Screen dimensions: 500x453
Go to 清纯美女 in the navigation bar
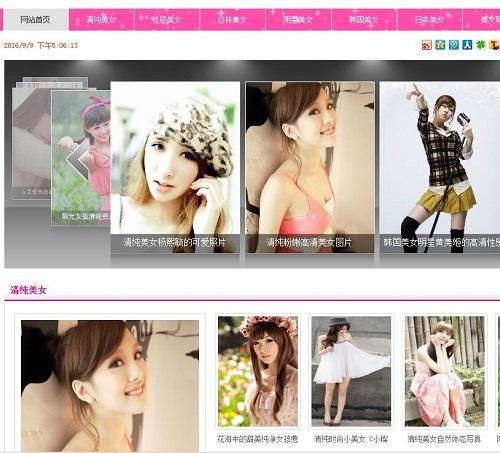(101, 20)
